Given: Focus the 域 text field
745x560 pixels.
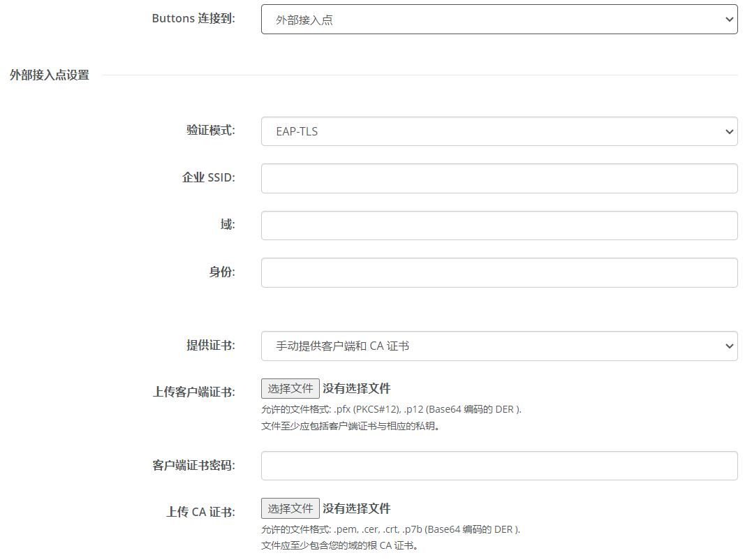Looking at the screenshot, I should tap(499, 226).
